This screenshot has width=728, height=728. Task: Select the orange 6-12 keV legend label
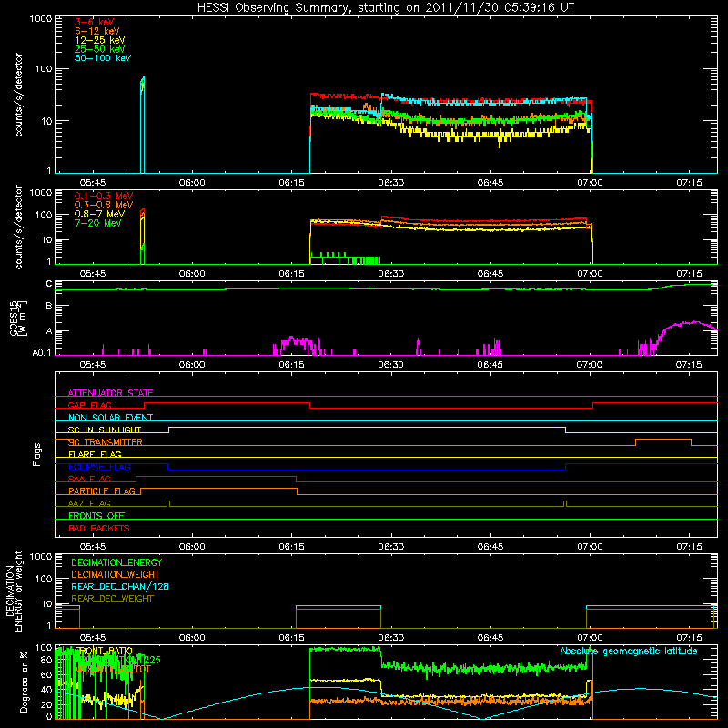coord(97,31)
